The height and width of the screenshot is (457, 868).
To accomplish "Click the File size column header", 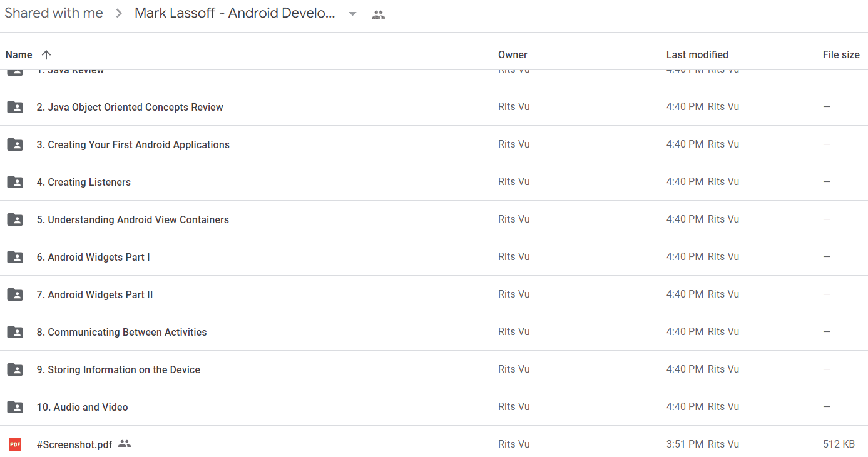I will 841,54.
